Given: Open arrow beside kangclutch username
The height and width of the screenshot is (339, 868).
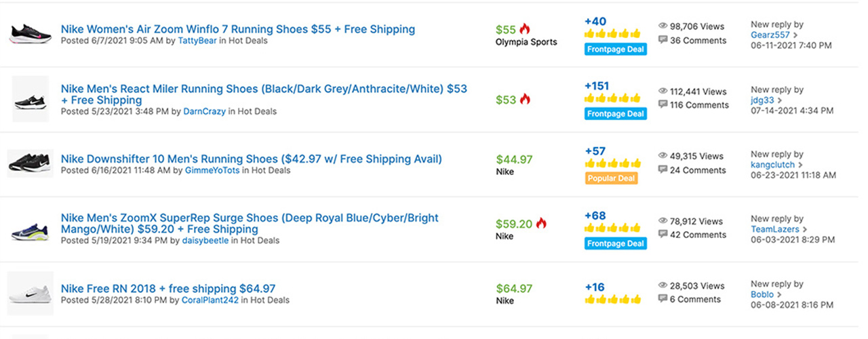Looking at the screenshot, I should (x=801, y=165).
